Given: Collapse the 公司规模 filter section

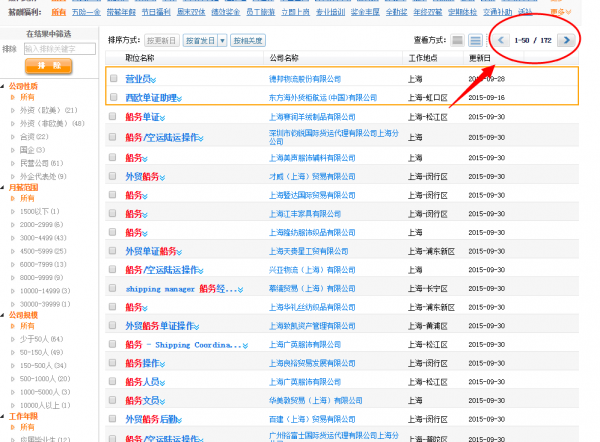Looking at the screenshot, I should click(4, 314).
